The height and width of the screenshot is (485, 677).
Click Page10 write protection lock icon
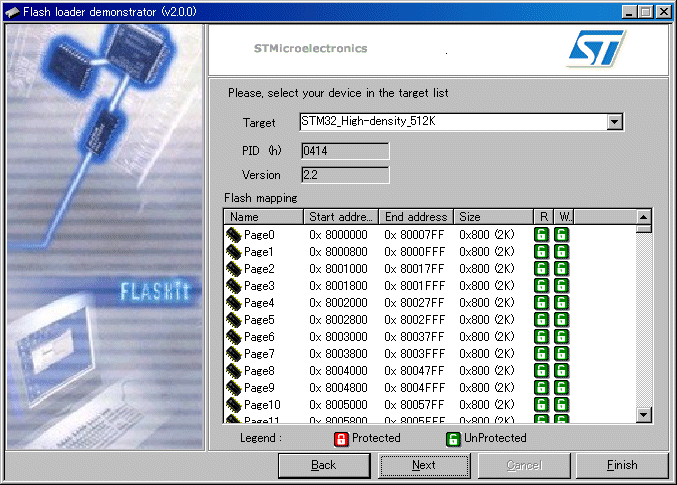(561, 404)
